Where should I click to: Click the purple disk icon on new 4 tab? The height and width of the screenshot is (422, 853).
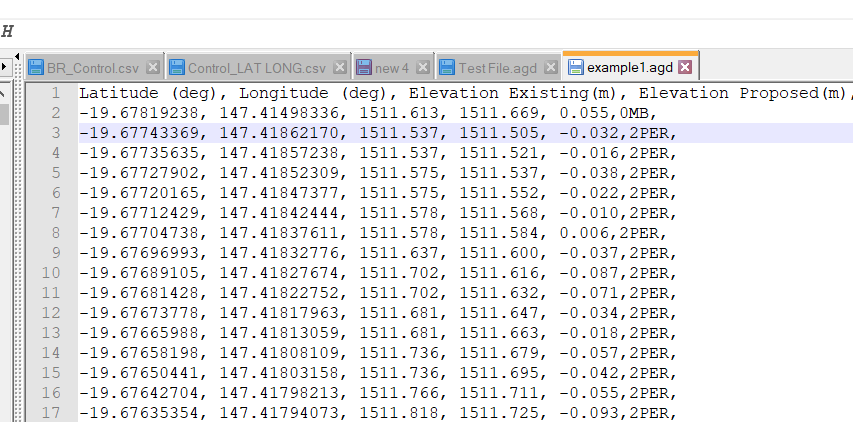click(363, 68)
